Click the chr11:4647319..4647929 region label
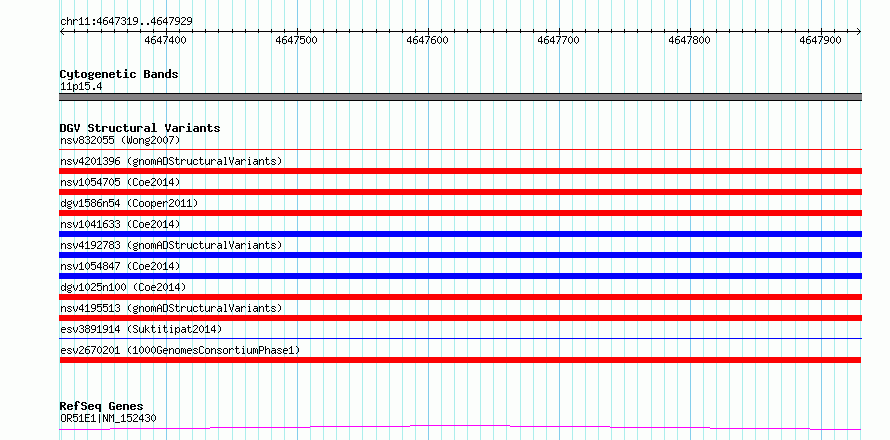The image size is (890, 440). pos(126,22)
